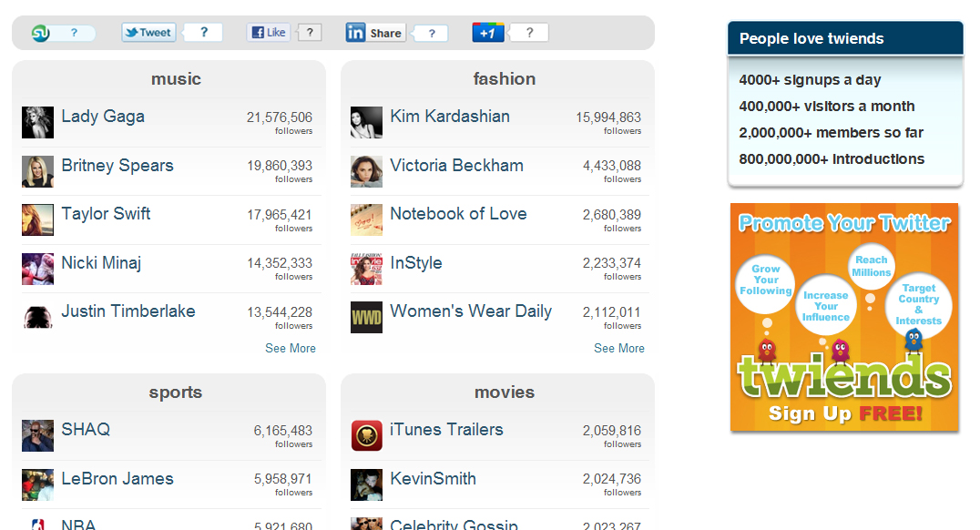Open Lady Gaga's avatar thumbnail
The width and height of the screenshot is (980, 530).
click(x=37, y=123)
